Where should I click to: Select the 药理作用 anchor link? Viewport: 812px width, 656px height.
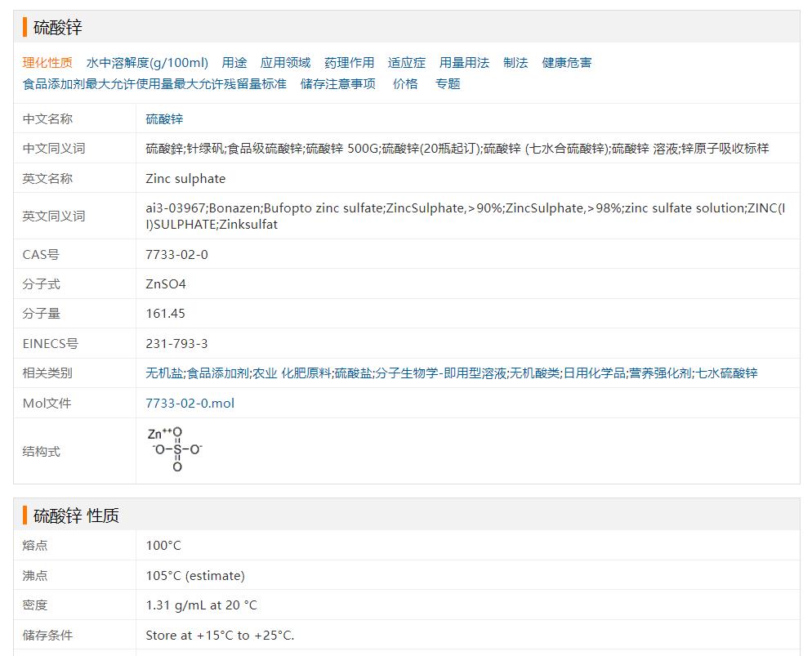pos(349,63)
